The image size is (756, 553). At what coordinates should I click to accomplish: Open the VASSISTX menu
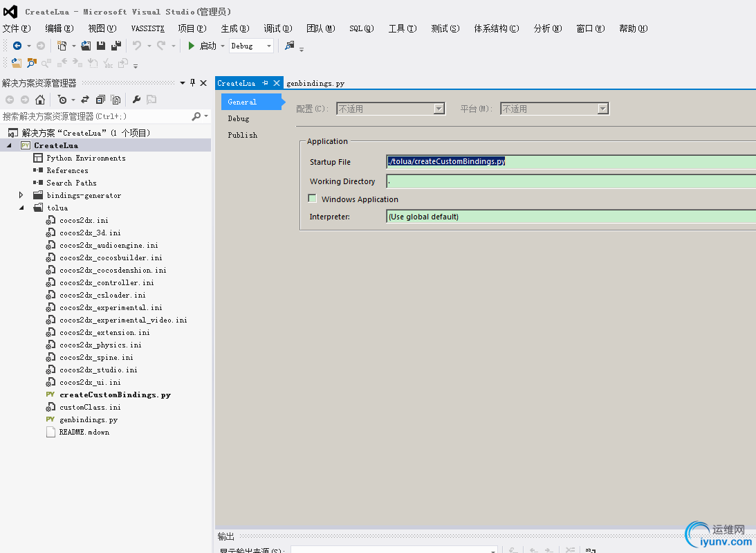tap(147, 28)
